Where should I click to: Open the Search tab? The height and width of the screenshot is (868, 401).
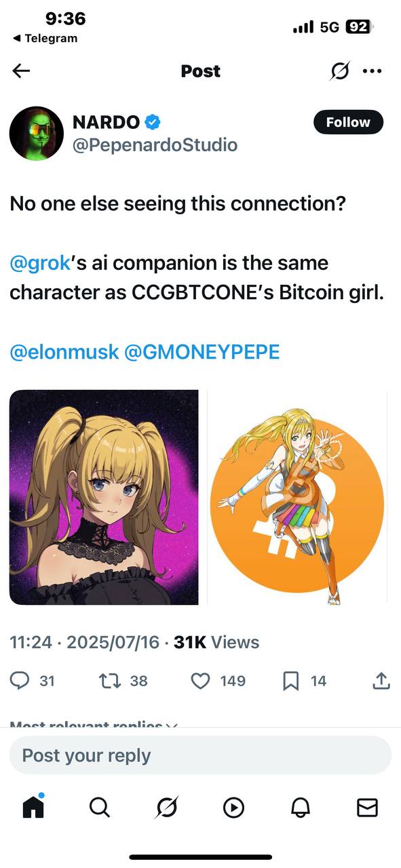[99, 806]
